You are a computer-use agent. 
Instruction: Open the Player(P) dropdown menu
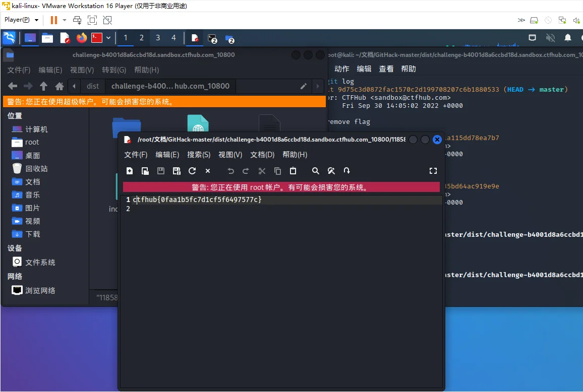(21, 20)
